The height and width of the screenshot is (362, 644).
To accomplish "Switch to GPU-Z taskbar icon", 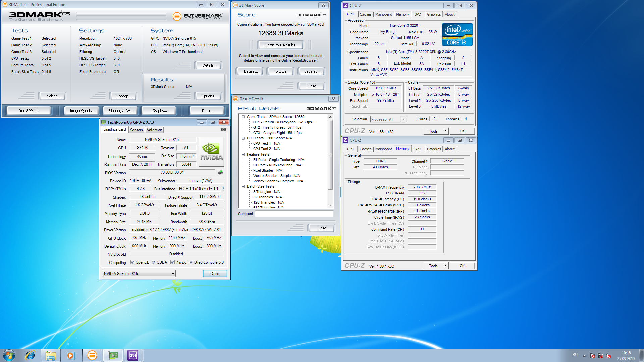I will point(113,355).
